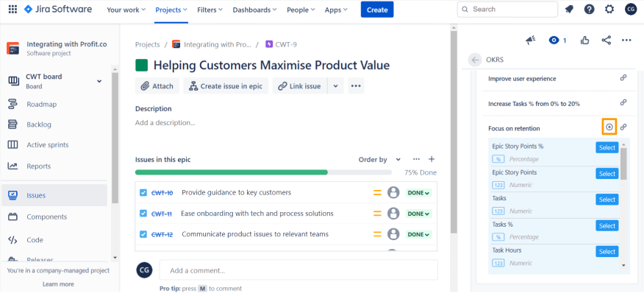Open the settings gear icon
This screenshot has height=296, width=644.
[x=609, y=9]
